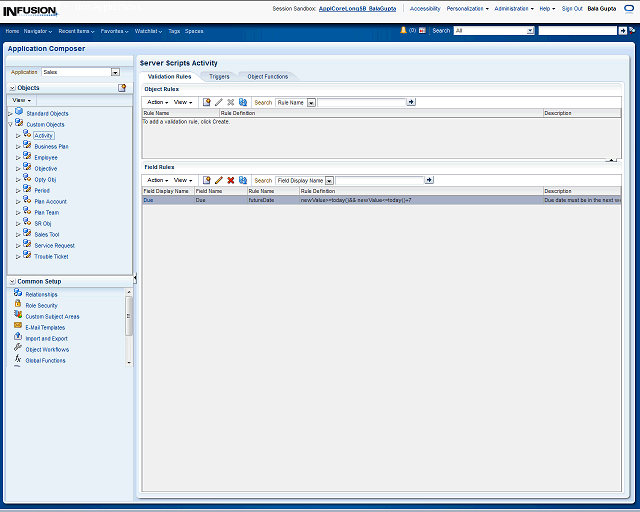
Task: Open the Trouble Ticket custom object
Action: (51, 256)
